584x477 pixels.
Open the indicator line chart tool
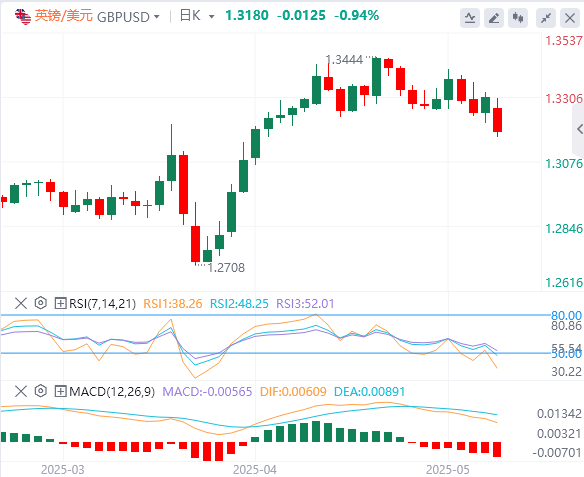(x=470, y=18)
